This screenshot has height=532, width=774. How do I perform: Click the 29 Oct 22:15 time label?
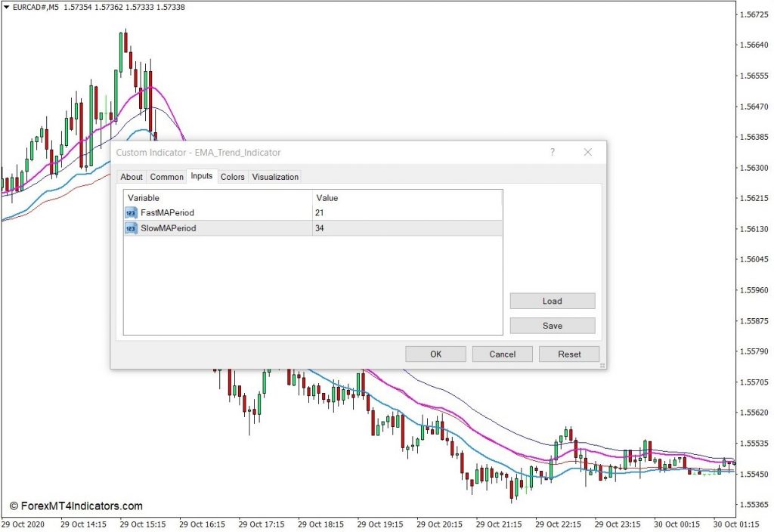pos(558,524)
